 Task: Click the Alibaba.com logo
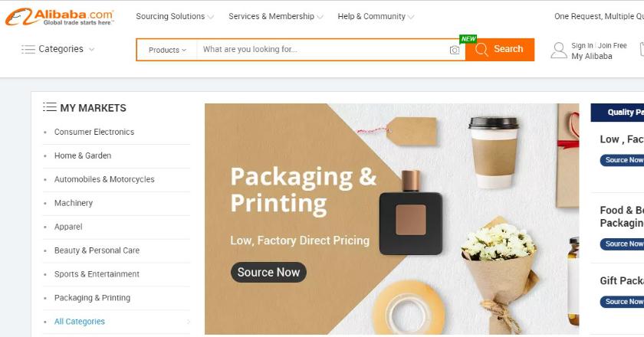pos(60,17)
